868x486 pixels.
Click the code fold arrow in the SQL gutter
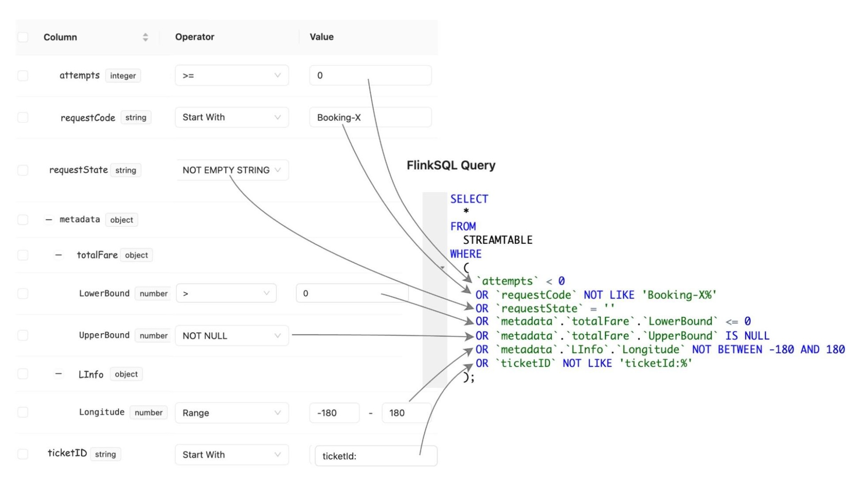click(x=442, y=267)
